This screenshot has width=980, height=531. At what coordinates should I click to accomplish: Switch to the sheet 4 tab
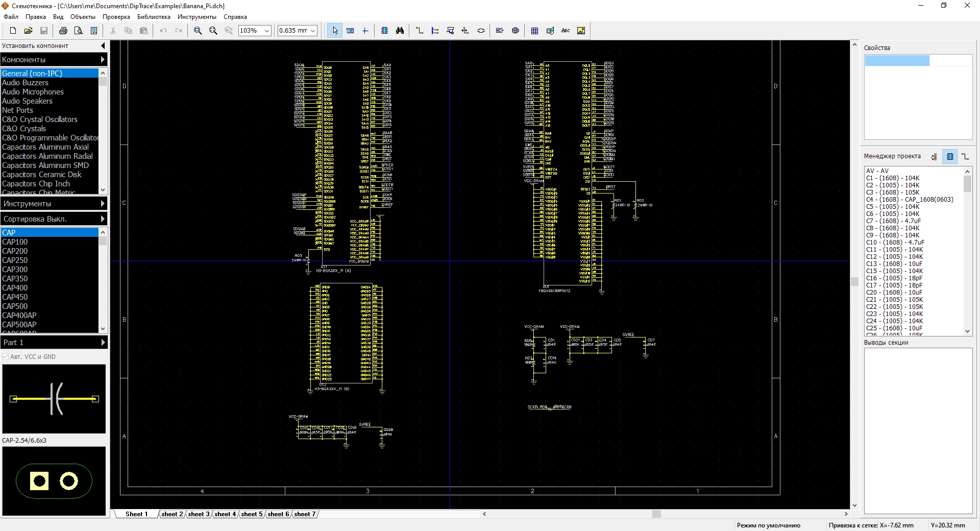[225, 514]
